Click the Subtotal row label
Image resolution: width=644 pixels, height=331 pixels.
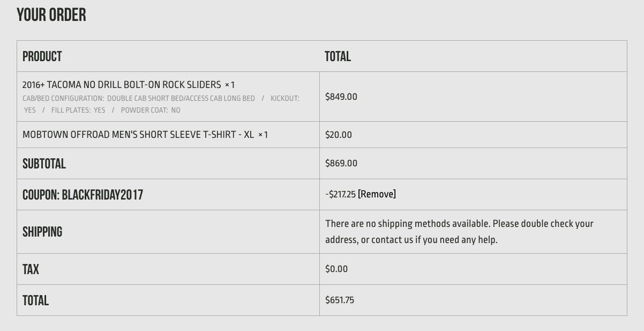point(44,164)
